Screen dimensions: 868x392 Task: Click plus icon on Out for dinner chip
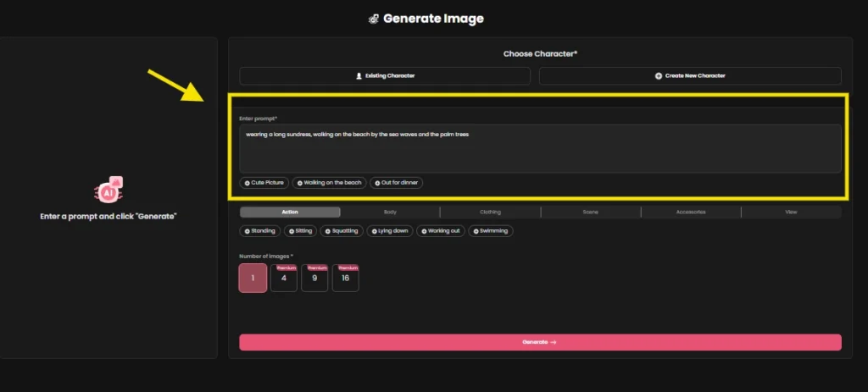point(377,183)
